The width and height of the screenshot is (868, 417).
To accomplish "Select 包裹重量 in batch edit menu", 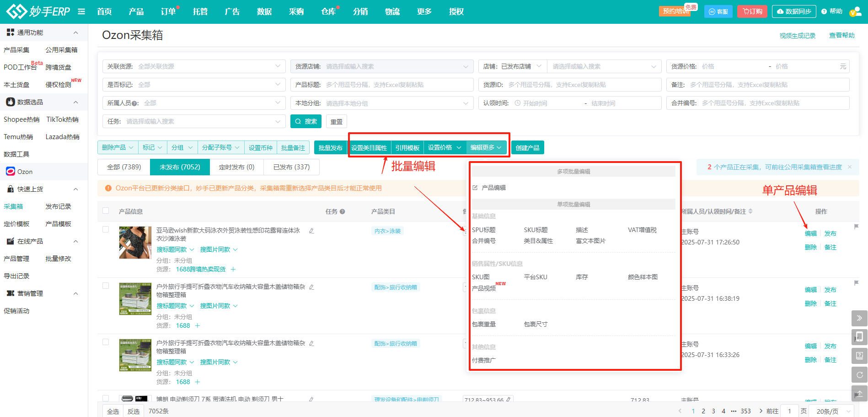I will point(484,324).
